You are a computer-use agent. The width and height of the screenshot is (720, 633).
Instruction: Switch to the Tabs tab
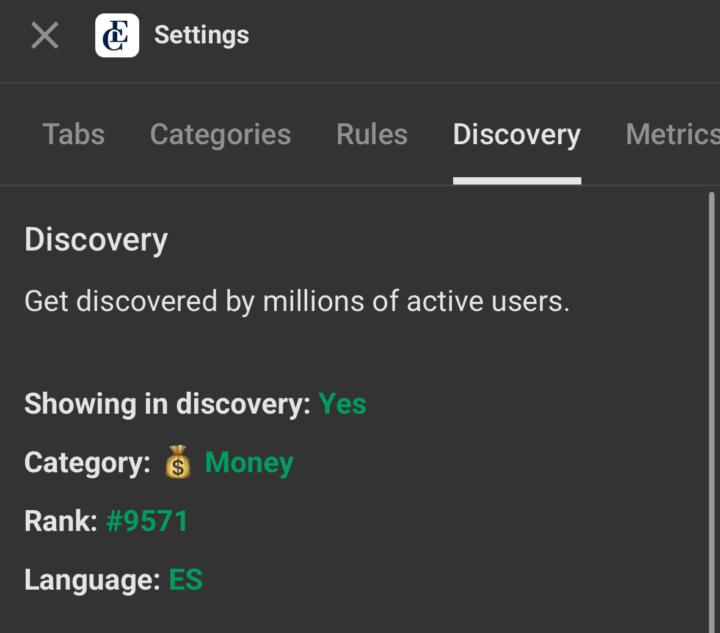73,135
